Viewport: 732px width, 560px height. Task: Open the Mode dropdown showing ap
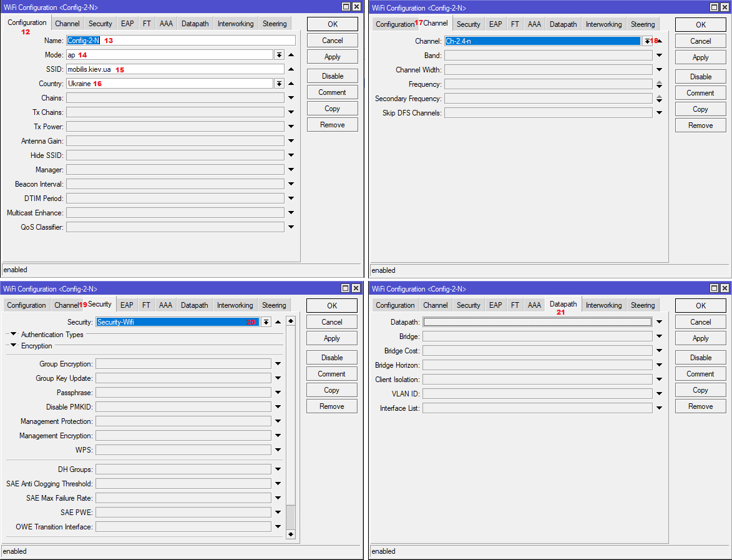[x=279, y=55]
